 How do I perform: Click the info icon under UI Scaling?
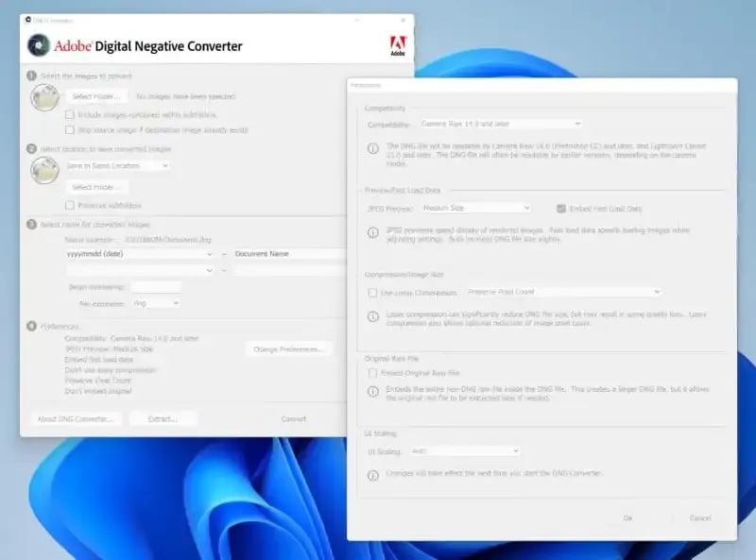click(374, 473)
